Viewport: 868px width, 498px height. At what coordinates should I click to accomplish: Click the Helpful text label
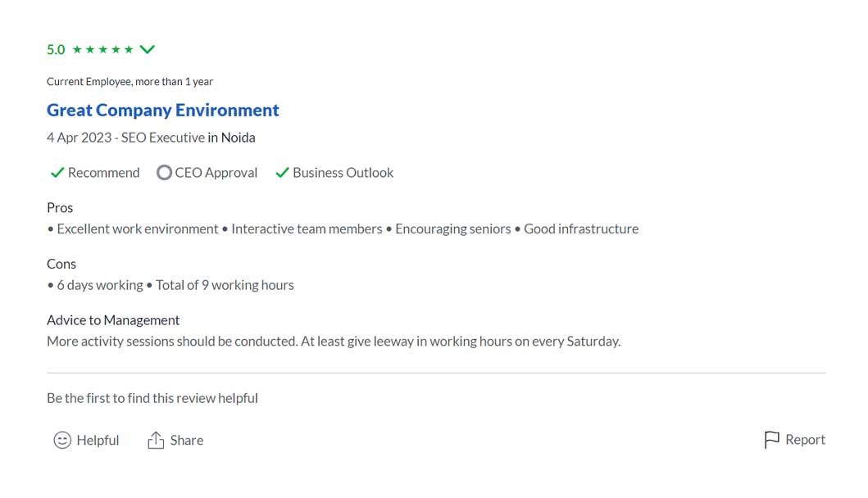coord(98,441)
